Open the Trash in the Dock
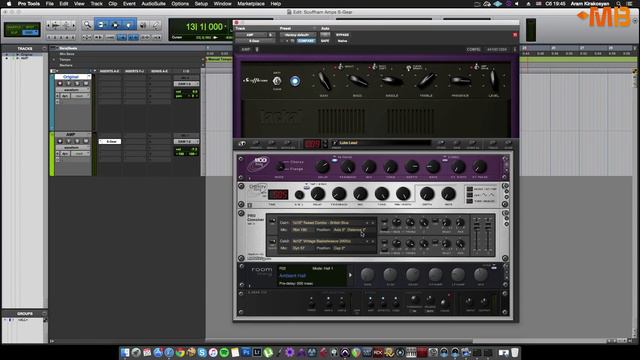 point(515,352)
